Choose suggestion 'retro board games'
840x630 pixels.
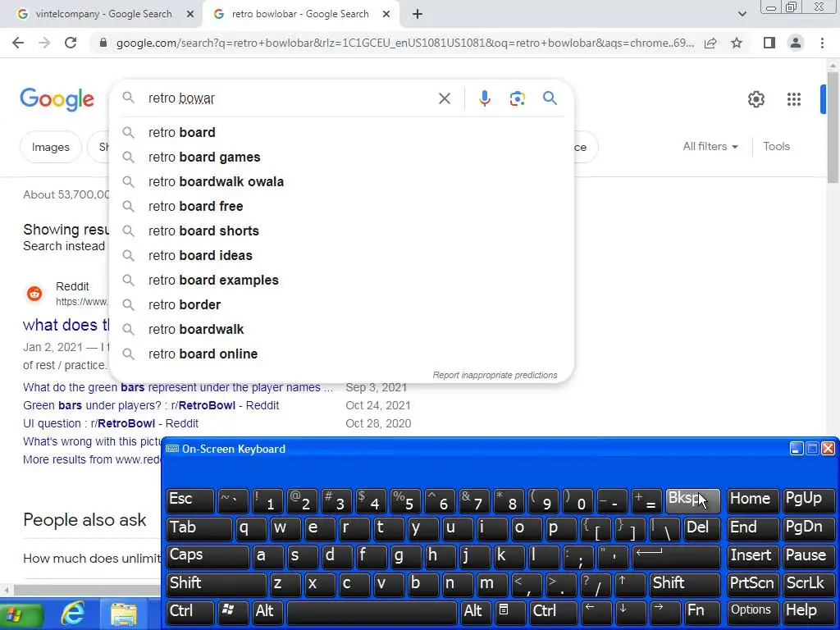tap(341, 157)
